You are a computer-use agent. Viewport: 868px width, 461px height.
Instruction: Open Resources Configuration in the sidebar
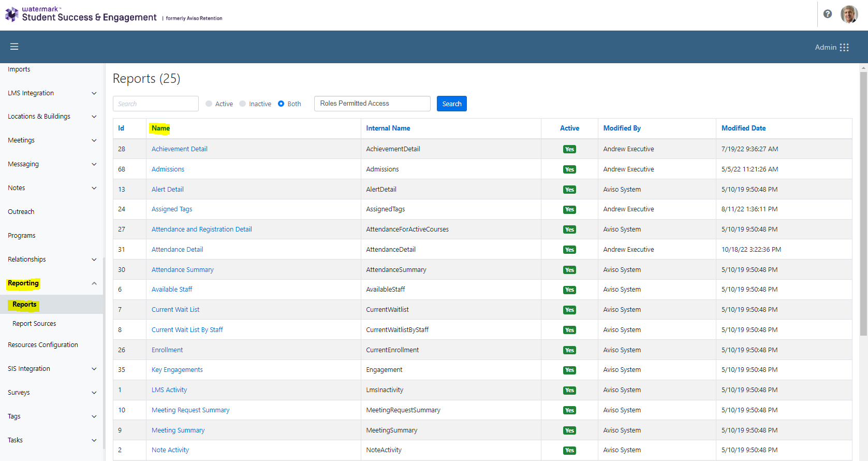(43, 345)
